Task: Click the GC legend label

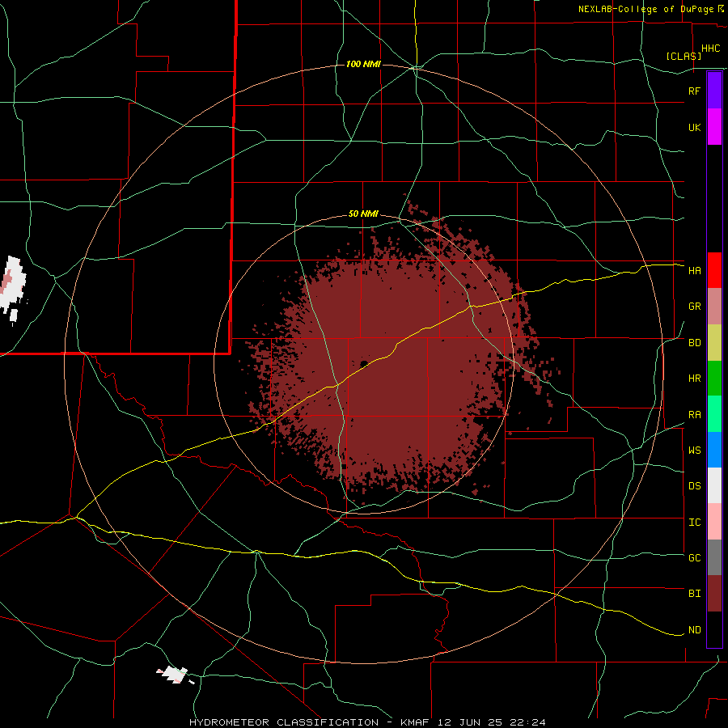Action: 694,557
